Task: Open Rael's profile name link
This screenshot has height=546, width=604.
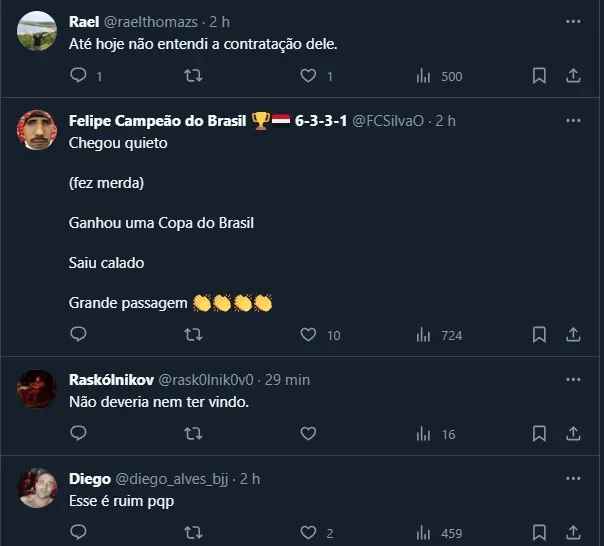Action: [x=85, y=21]
